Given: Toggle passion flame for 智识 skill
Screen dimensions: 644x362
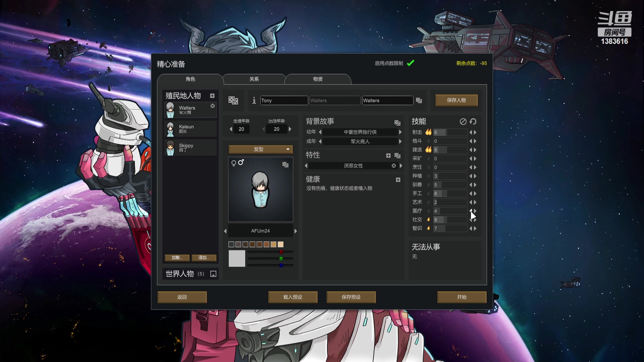Looking at the screenshot, I should click(428, 228).
